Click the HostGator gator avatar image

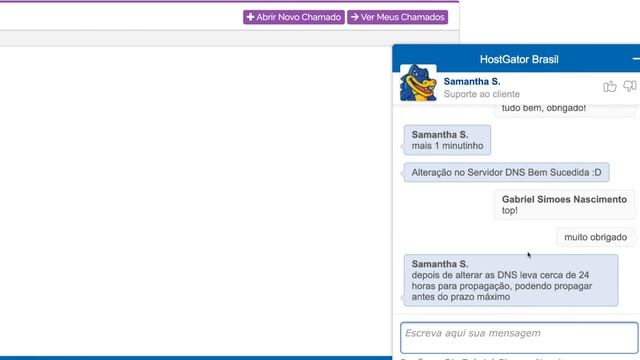(x=418, y=82)
